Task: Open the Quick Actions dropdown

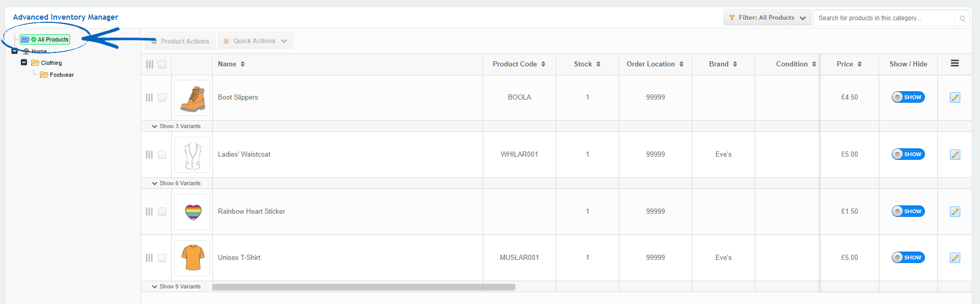Action: click(255, 40)
